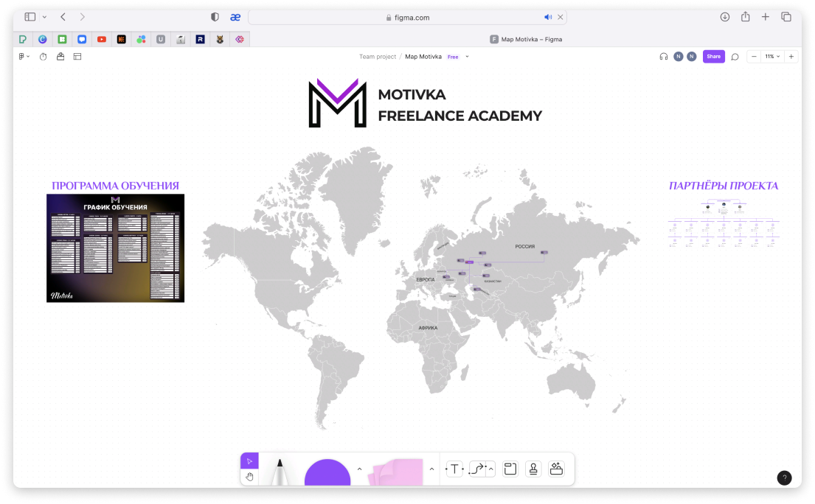Select the FREELANCE ACADEMY title text

point(460,116)
